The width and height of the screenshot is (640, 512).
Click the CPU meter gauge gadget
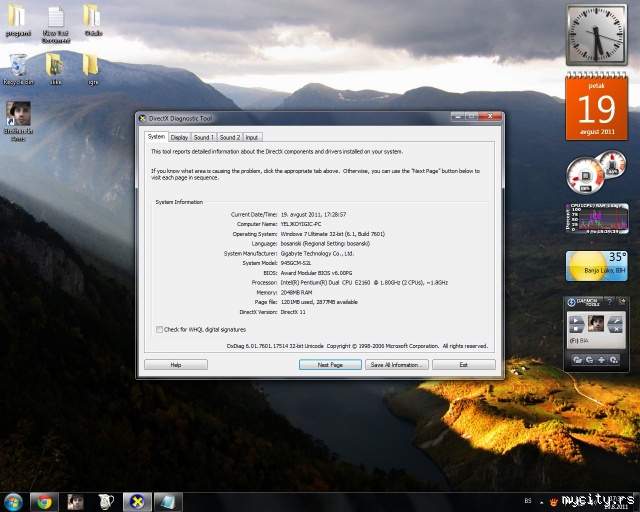596,172
